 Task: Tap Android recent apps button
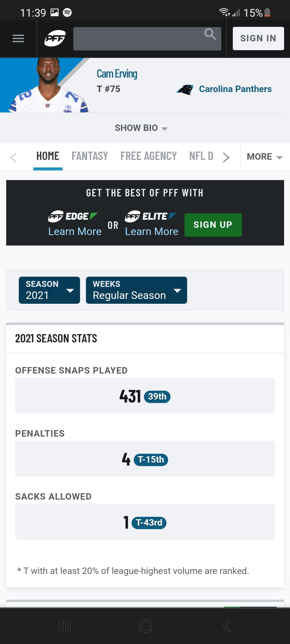coord(64,626)
